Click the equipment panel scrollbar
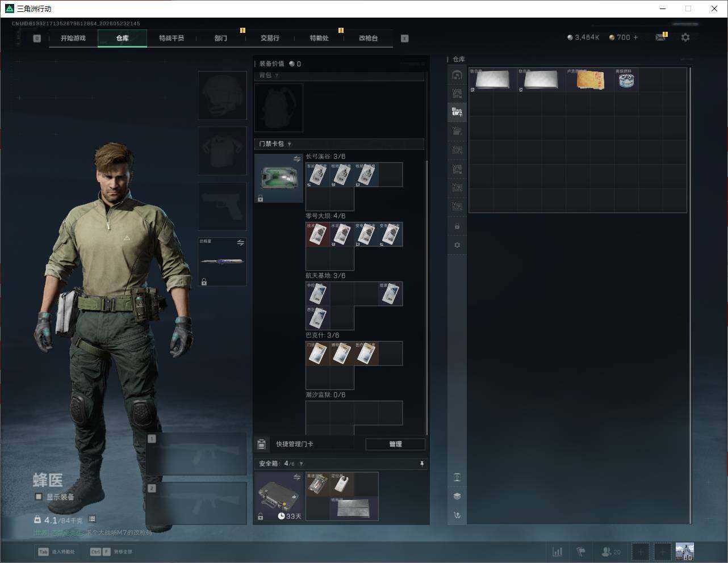Viewport: 728px width, 563px height. click(x=426, y=297)
